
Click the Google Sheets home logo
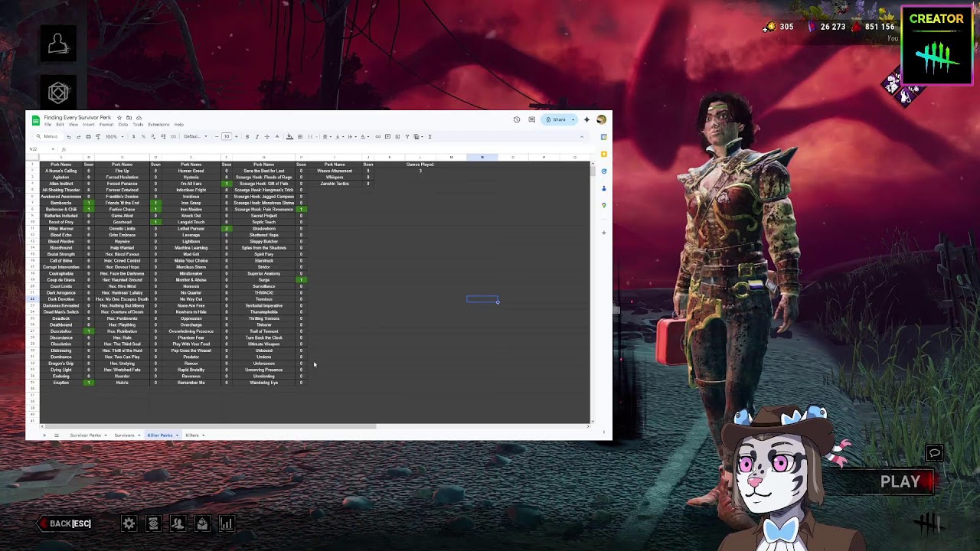(36, 121)
